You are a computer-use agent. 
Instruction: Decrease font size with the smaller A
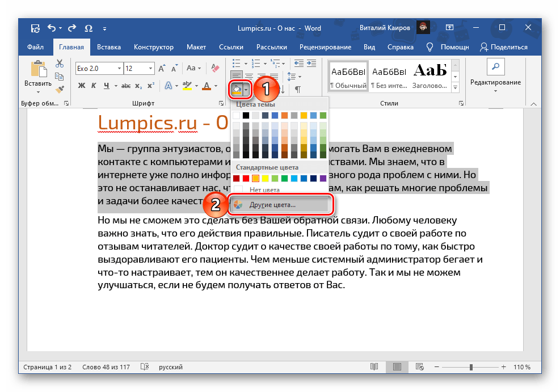coord(174,69)
